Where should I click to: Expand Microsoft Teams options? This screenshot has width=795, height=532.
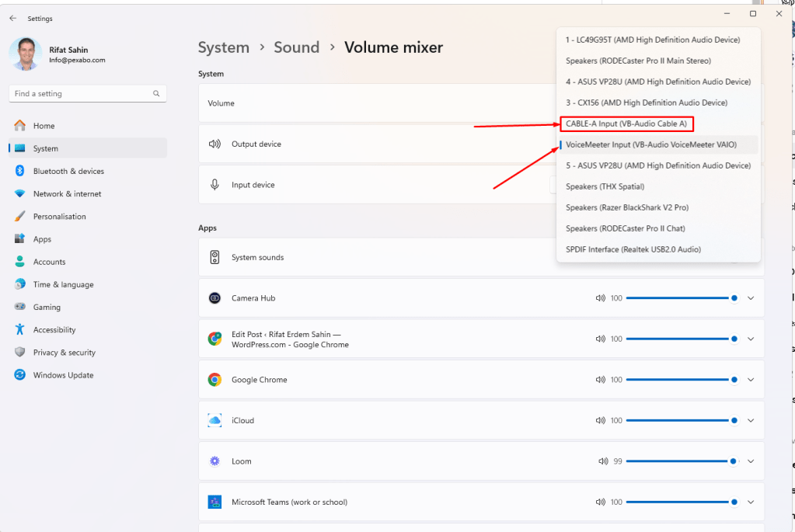pyautogui.click(x=751, y=502)
